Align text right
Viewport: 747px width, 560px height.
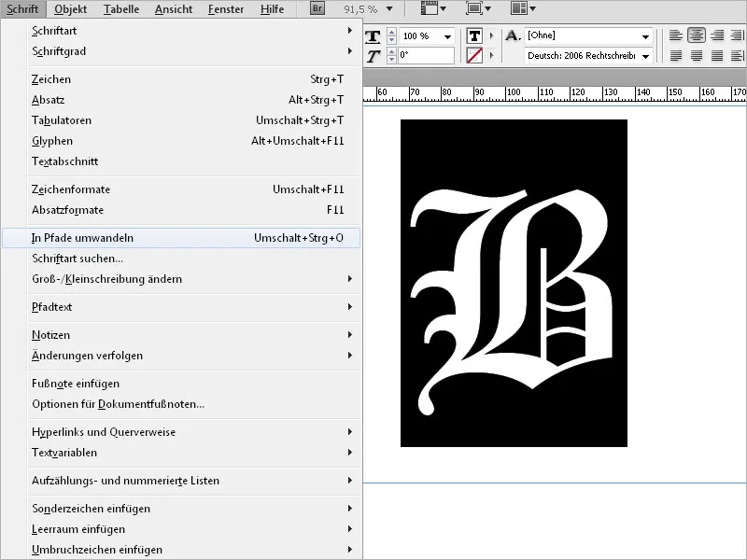[x=717, y=35]
